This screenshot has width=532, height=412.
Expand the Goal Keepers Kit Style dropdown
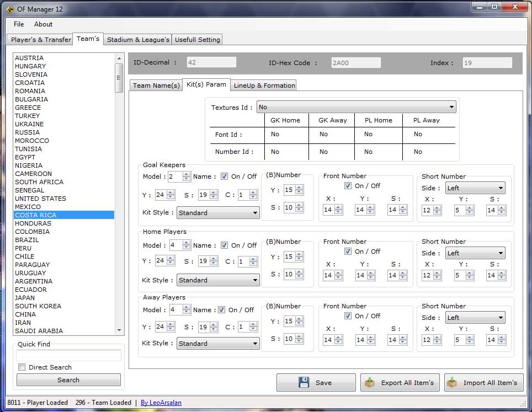218,213
